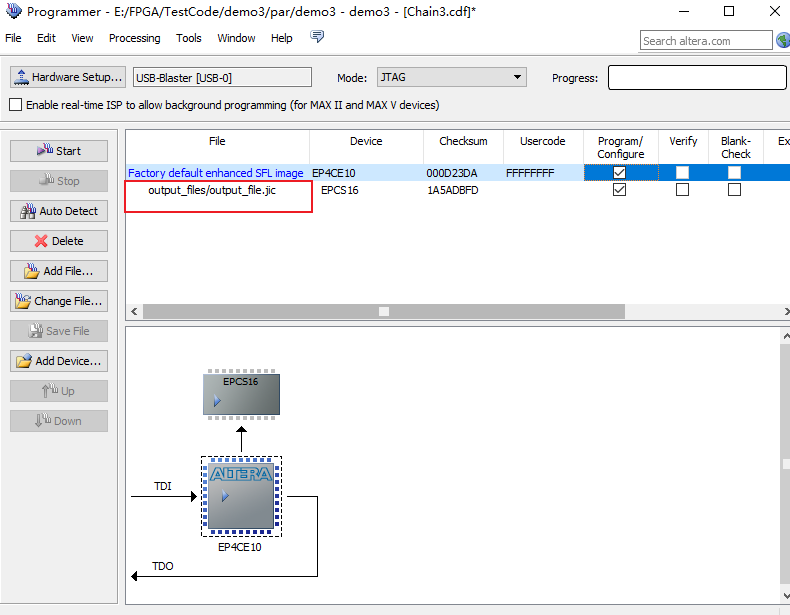Click the Save File button
The width and height of the screenshot is (790, 615).
pos(59,331)
